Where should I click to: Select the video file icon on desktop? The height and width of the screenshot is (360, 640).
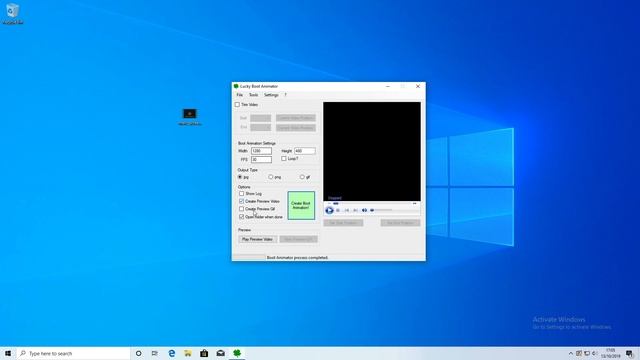tap(189, 117)
